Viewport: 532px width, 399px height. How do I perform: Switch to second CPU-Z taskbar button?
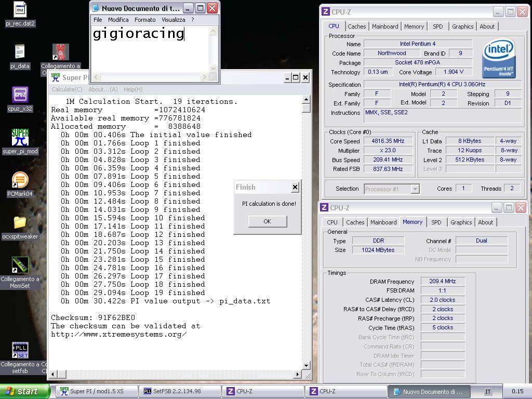(346, 391)
